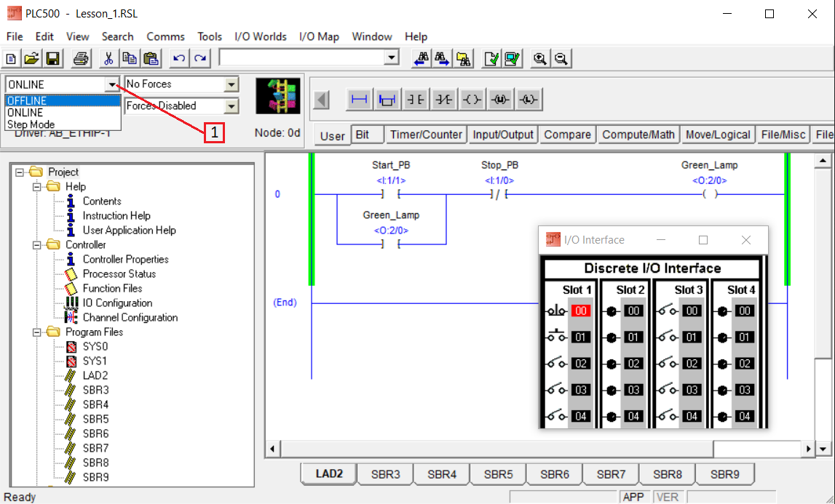
Task: Cut selection with the scissors icon
Action: (x=108, y=58)
